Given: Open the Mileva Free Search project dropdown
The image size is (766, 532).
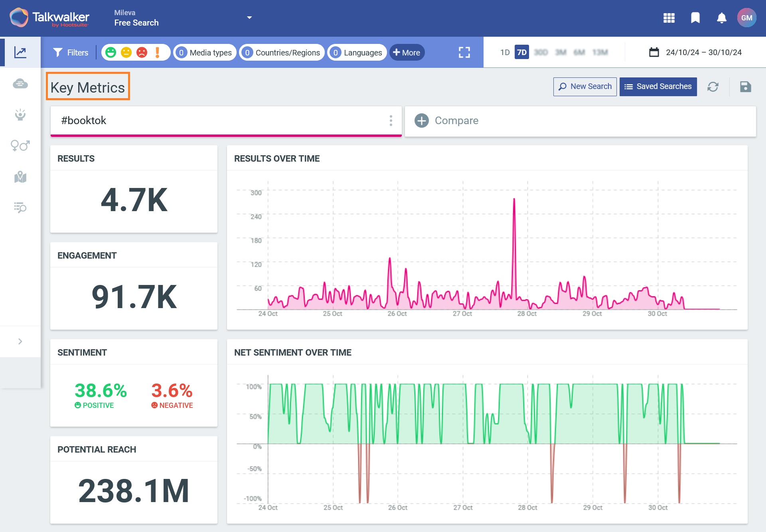Looking at the screenshot, I should (183, 18).
